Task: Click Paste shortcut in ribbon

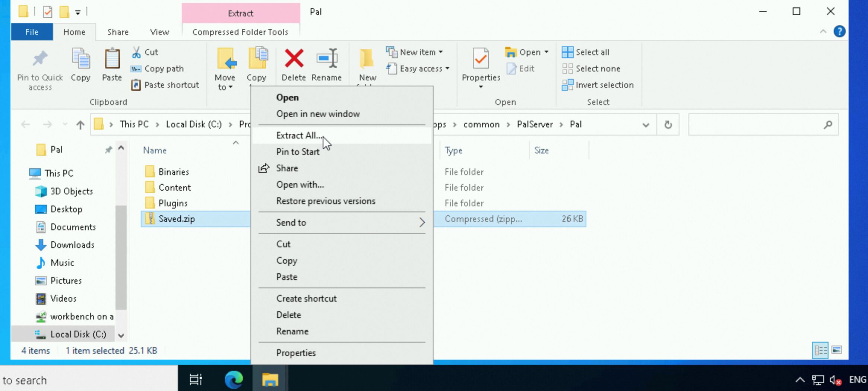Action: coord(165,85)
